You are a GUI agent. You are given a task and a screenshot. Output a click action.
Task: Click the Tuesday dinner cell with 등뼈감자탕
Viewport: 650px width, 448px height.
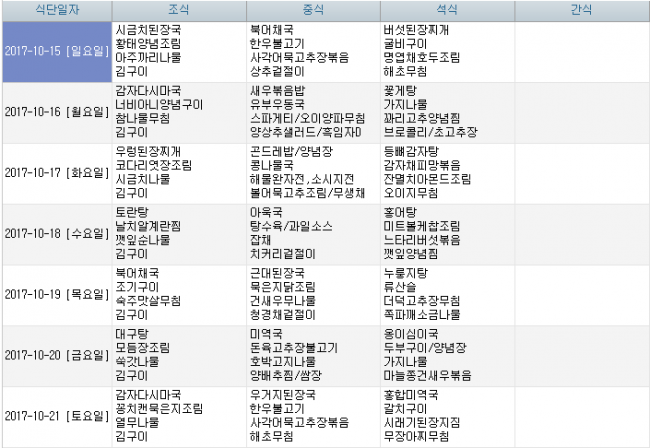click(x=446, y=172)
